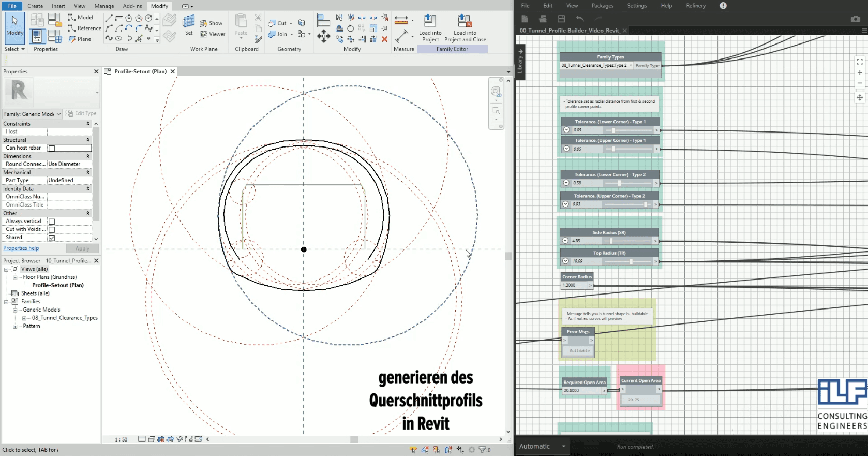Screen dimensions: 868x456
Task: Click the Dynamo camera export icon
Action: (856, 19)
